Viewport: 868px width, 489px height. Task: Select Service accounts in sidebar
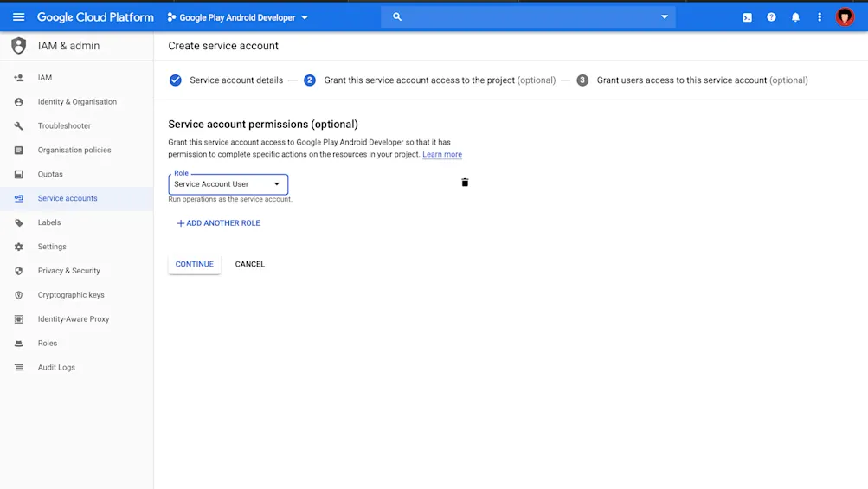[76, 198]
